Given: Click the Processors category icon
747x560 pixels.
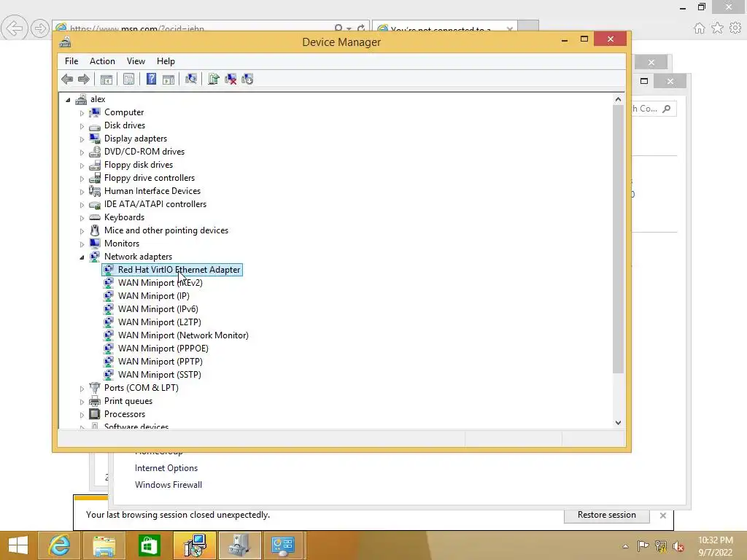Looking at the screenshot, I should coord(95,414).
